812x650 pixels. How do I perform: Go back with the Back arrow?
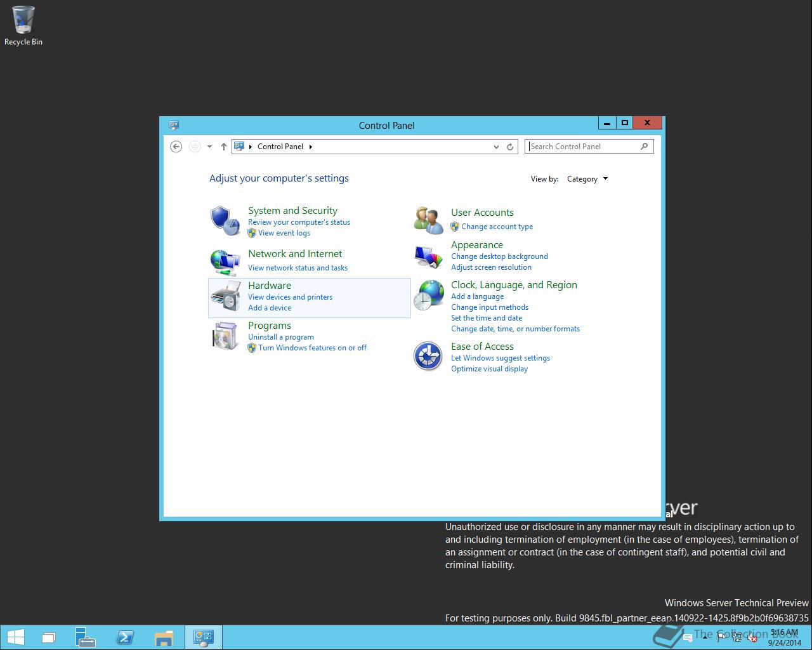(x=176, y=147)
